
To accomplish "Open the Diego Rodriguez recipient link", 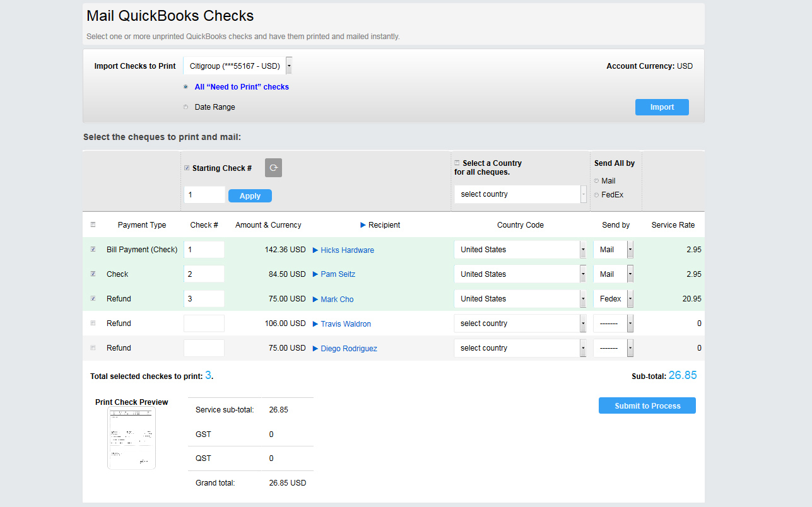I will [x=348, y=349].
